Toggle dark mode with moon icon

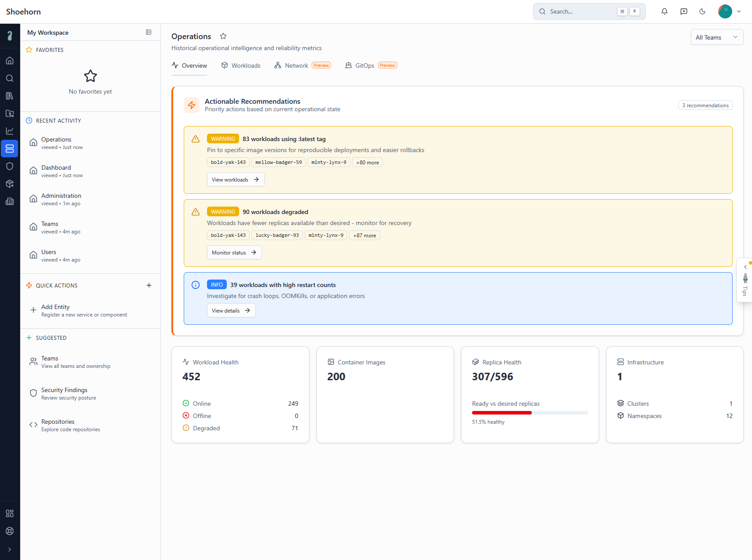pos(702,11)
